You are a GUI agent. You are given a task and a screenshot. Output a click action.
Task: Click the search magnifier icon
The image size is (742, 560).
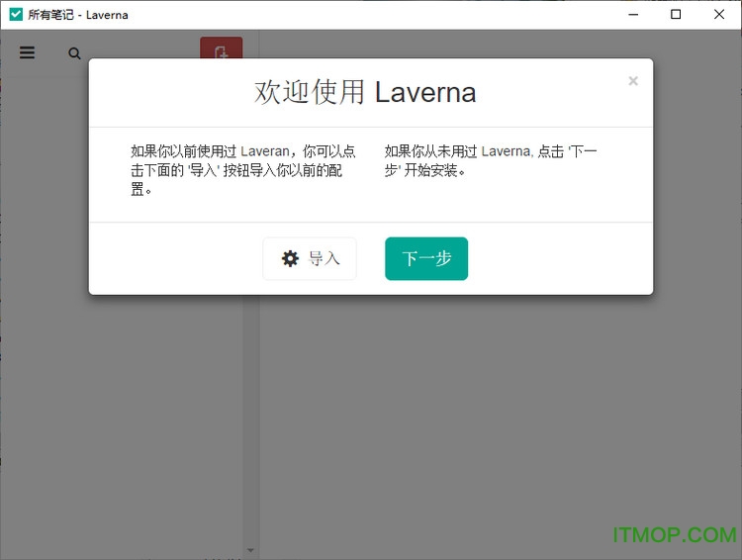click(x=74, y=53)
